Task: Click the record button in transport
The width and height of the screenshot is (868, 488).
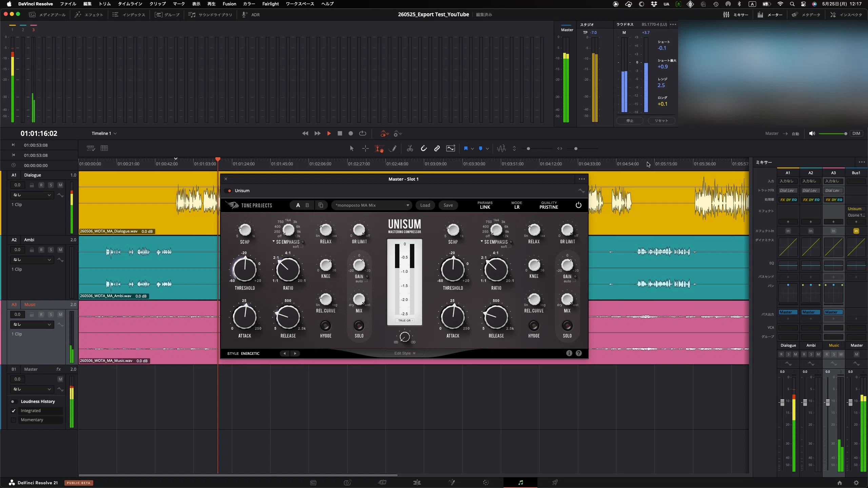Action: (351, 134)
